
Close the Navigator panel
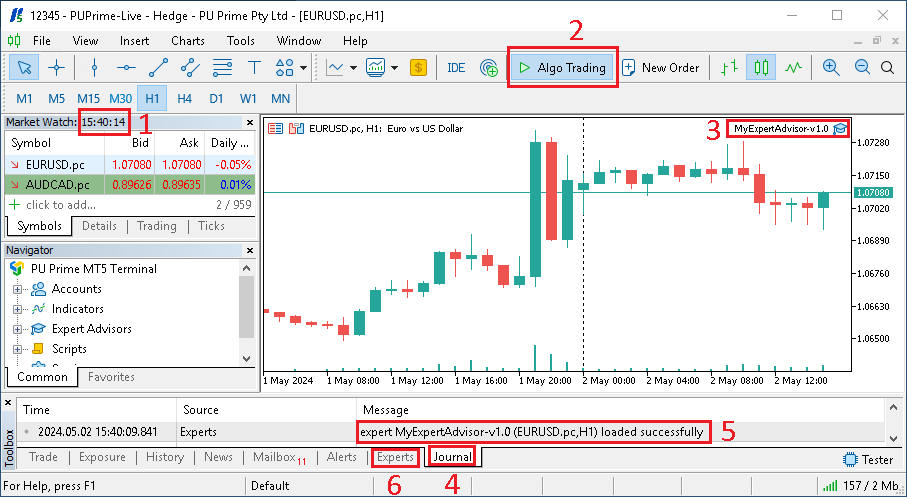point(250,251)
